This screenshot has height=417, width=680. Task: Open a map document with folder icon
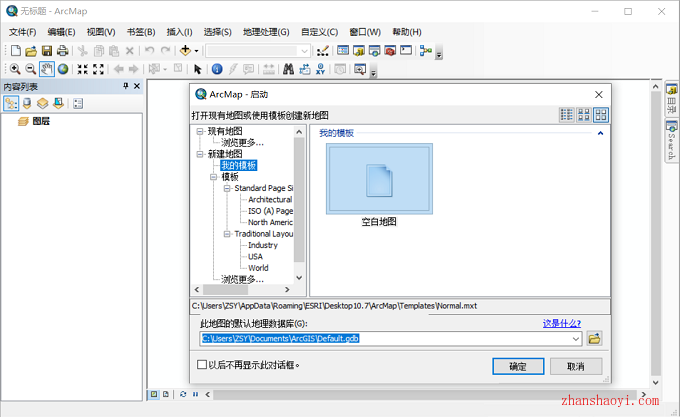(x=31, y=51)
